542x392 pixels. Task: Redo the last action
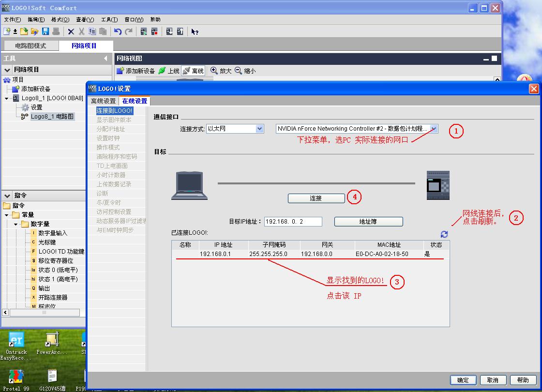[129, 31]
